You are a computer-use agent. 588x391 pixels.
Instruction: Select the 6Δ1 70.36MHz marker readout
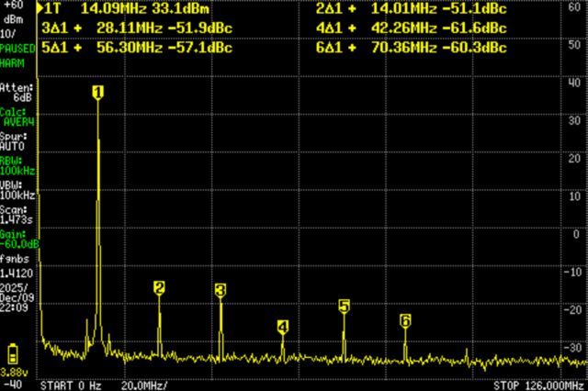click(x=412, y=46)
